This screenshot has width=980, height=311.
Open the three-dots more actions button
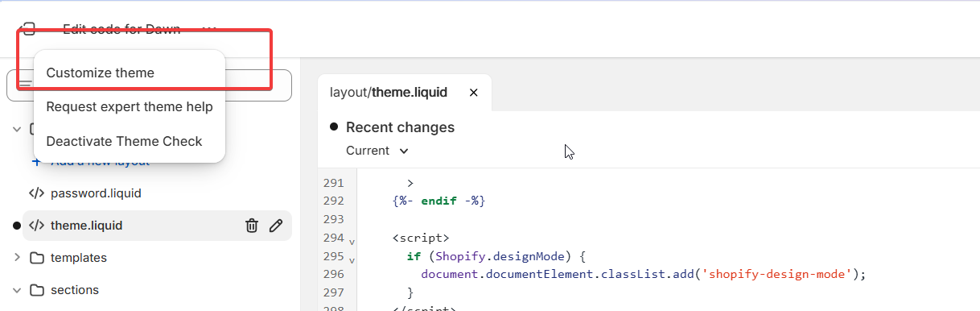[x=209, y=29]
